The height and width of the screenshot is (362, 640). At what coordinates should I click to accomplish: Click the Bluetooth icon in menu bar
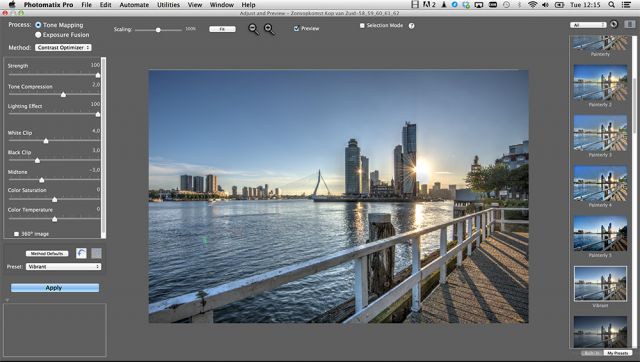pyautogui.click(x=519, y=4)
